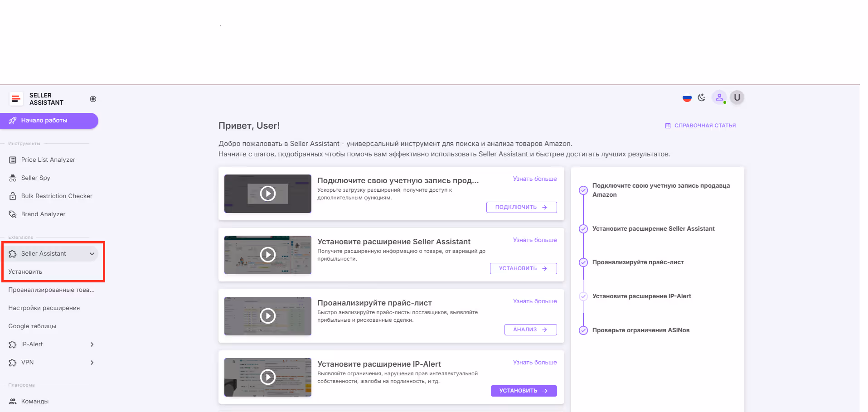Open the user avatar U menu
Screen dimensions: 868x412
737,97
